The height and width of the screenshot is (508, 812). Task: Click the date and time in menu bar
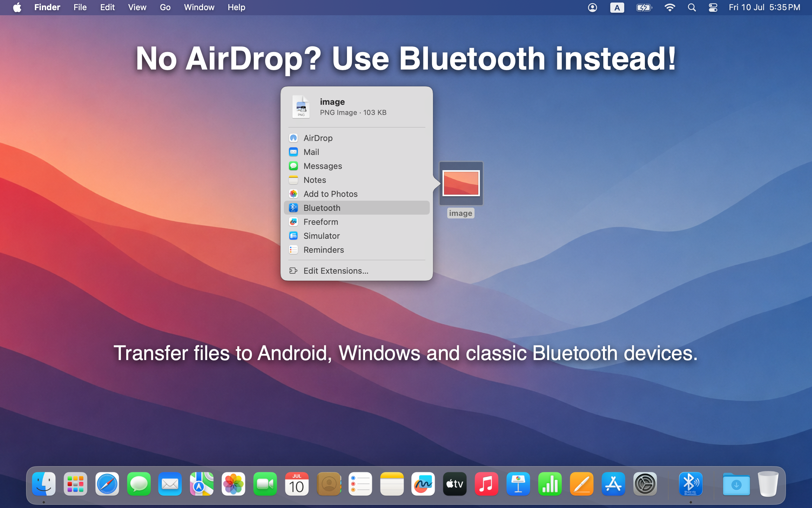(x=764, y=7)
